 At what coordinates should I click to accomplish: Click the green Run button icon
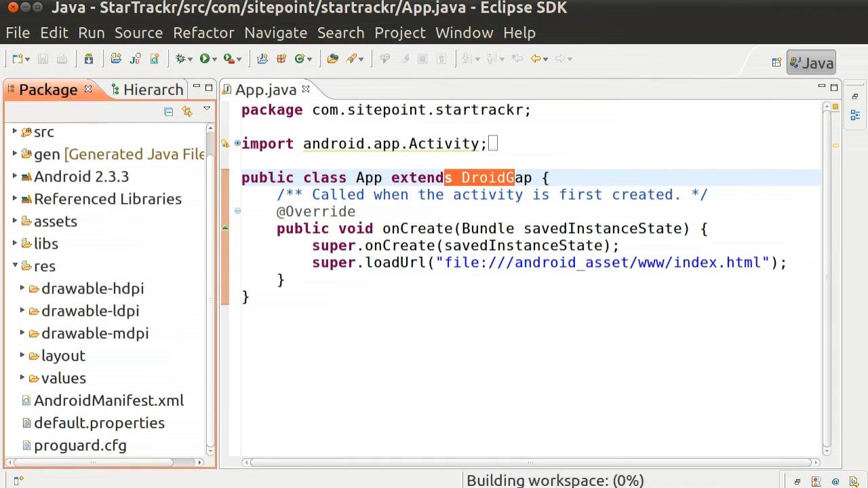pyautogui.click(x=204, y=59)
